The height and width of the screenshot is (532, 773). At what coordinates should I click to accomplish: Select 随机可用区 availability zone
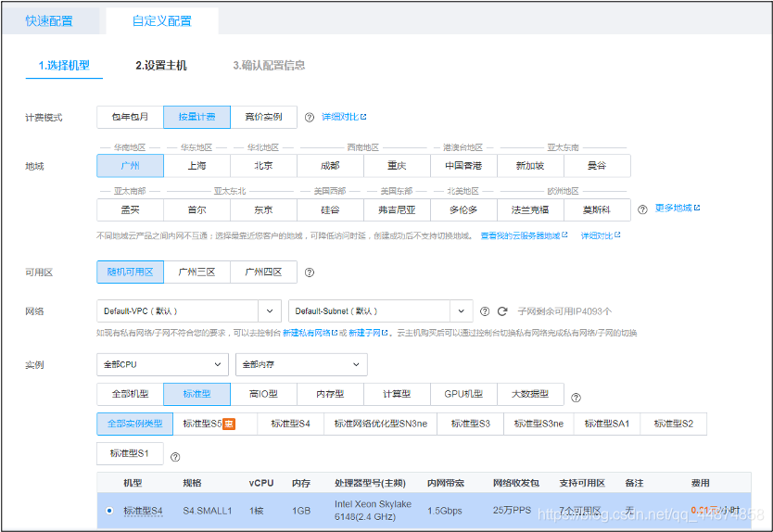point(130,272)
